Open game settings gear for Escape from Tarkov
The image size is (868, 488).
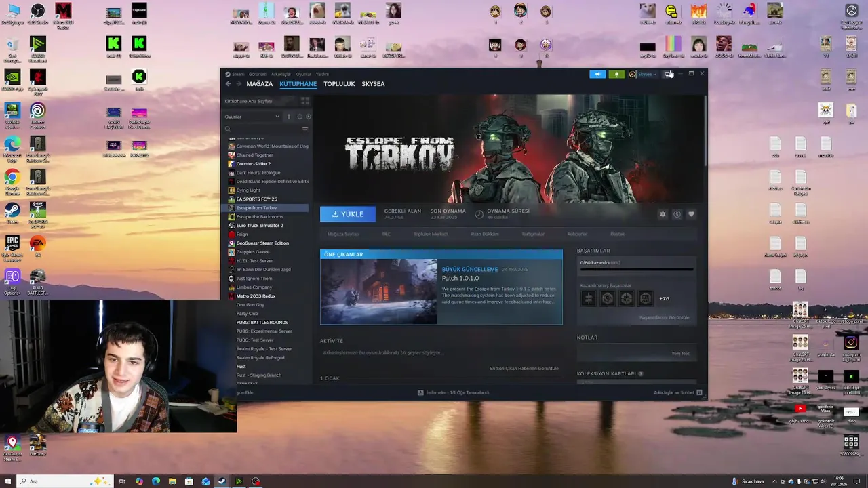click(x=663, y=214)
